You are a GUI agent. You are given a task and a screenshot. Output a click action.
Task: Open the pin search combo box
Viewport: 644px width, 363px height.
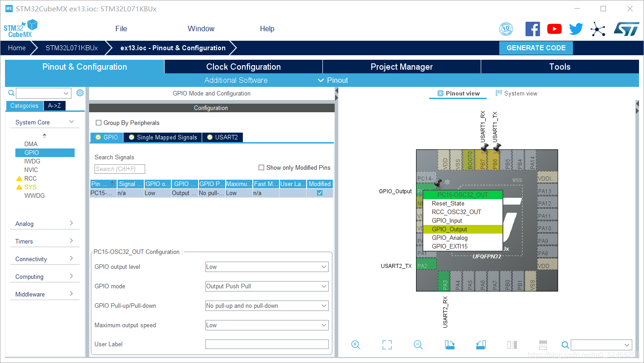601,345
